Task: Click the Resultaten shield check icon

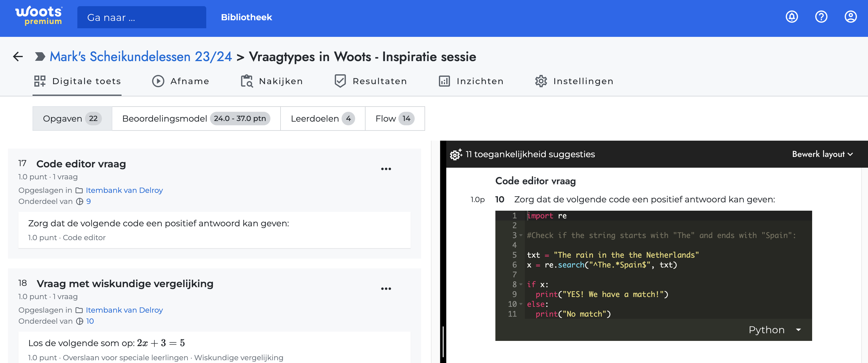Action: (x=340, y=81)
